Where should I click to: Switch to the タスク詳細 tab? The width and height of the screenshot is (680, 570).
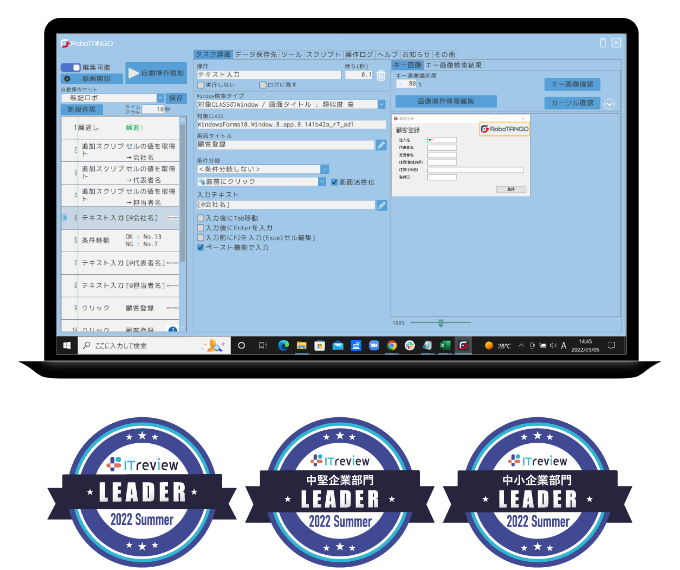click(213, 54)
